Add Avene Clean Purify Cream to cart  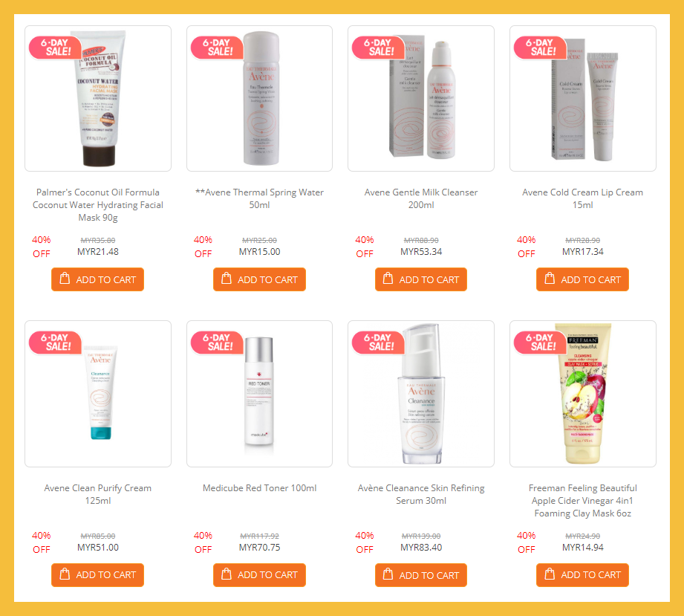(97, 575)
